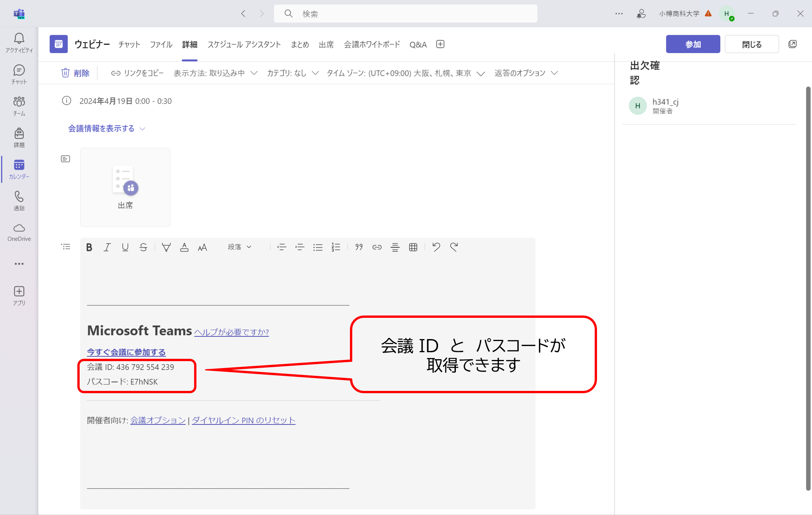The image size is (812, 515).
Task: Click the 参加 join button
Action: pyautogui.click(x=693, y=44)
